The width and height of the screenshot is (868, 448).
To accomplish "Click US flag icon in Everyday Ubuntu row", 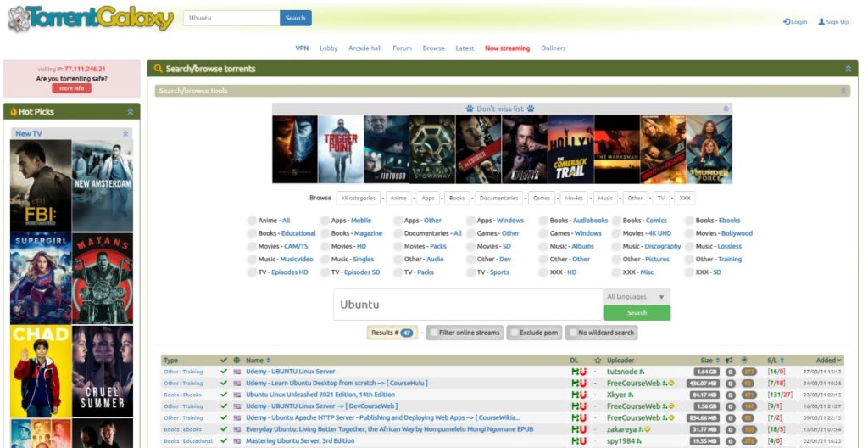I will click(x=237, y=429).
